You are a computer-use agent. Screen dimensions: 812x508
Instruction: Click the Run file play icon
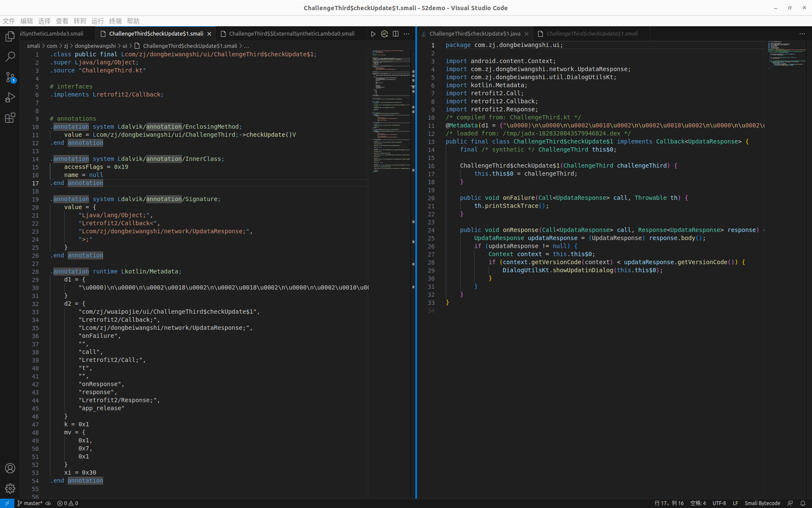click(373, 34)
